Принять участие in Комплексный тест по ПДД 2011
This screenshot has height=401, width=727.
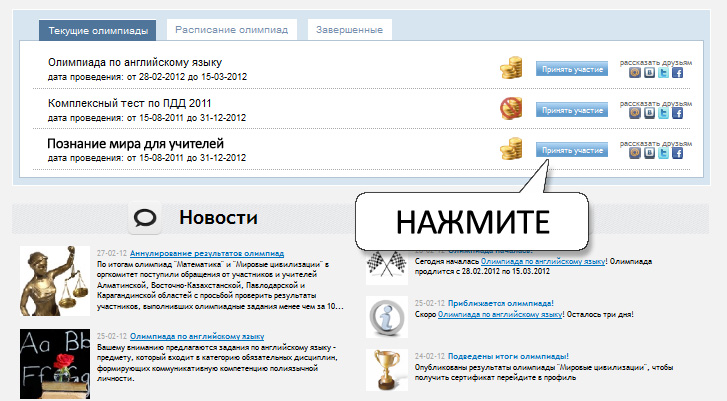572,110
